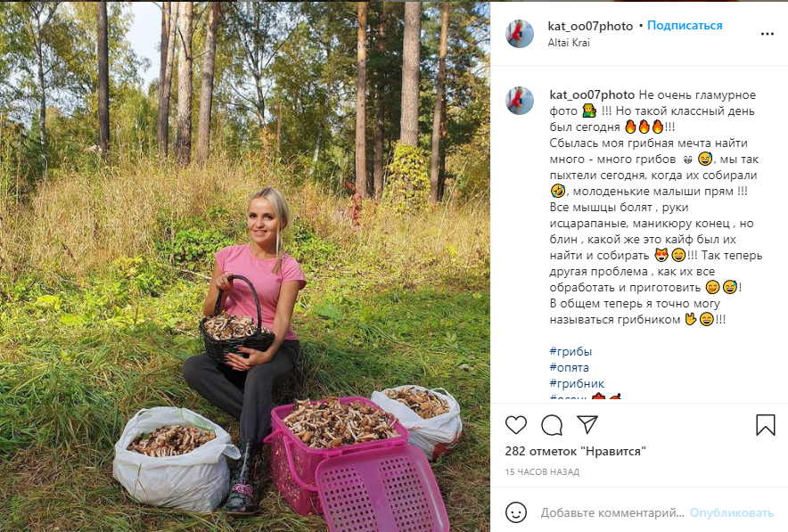The width and height of the screenshot is (788, 532).
Task: Like the post with the heart icon
Action: [x=515, y=425]
